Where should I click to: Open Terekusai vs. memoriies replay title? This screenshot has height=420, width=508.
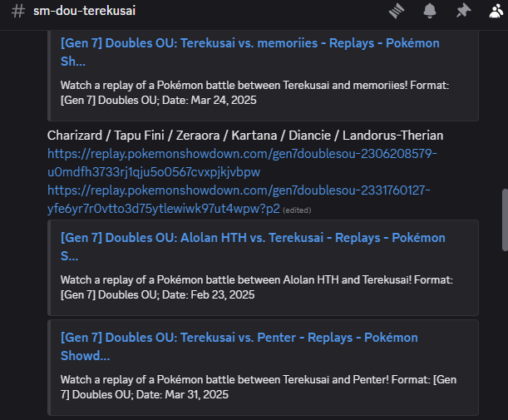(249, 52)
